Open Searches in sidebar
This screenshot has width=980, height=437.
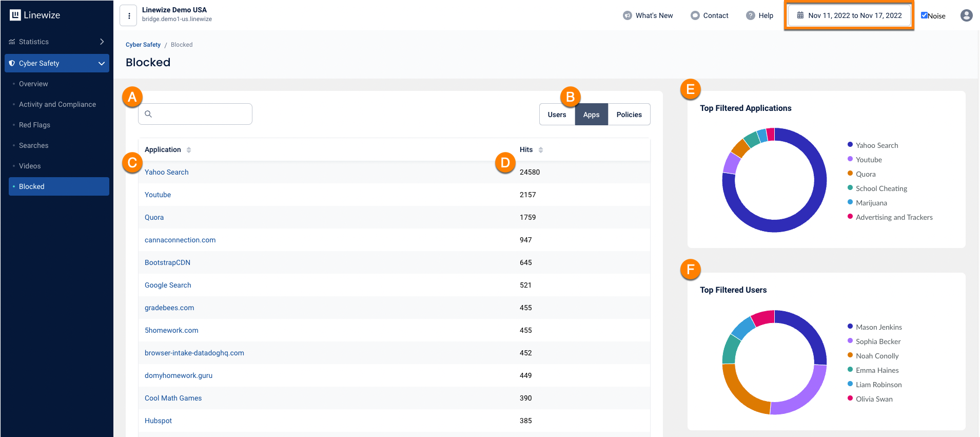point(34,145)
